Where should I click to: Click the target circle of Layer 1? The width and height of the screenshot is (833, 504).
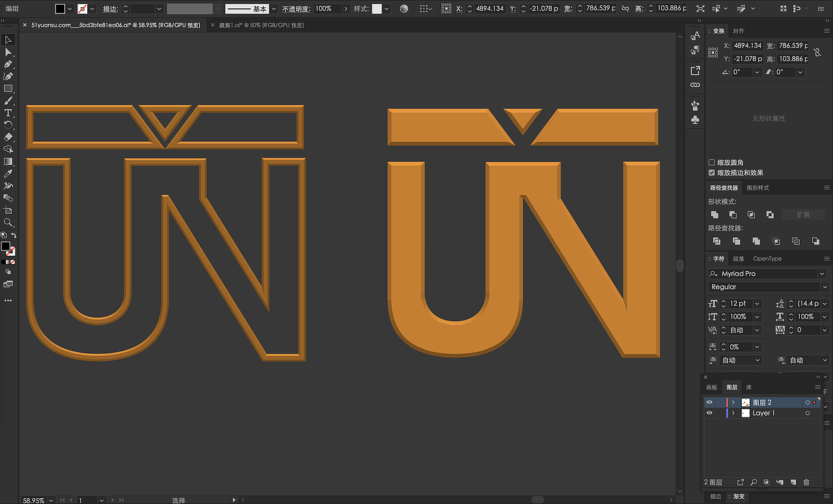[808, 413]
